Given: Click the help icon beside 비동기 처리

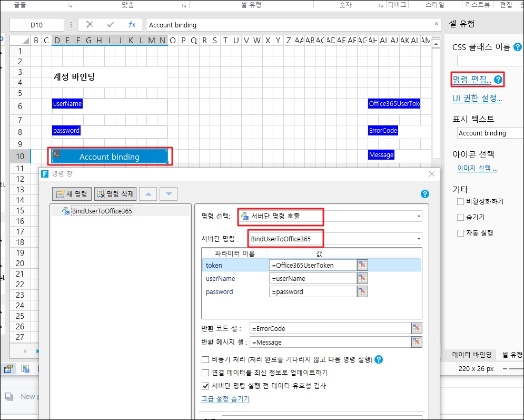Looking at the screenshot, I should (x=378, y=360).
